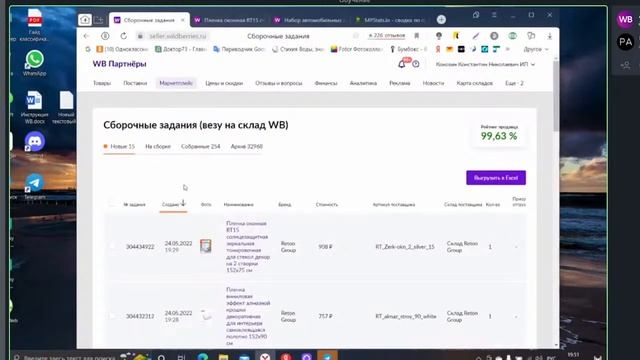640x360 pixels.
Task: Tick checkbox for task 304434922
Action: click(112, 246)
